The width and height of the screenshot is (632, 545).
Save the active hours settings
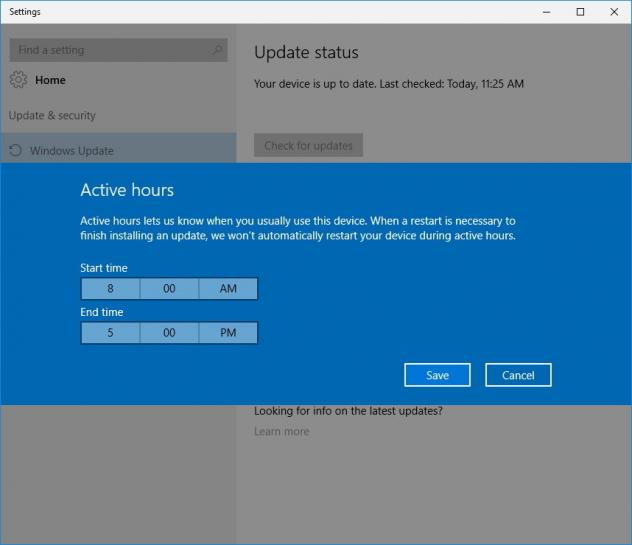click(437, 375)
